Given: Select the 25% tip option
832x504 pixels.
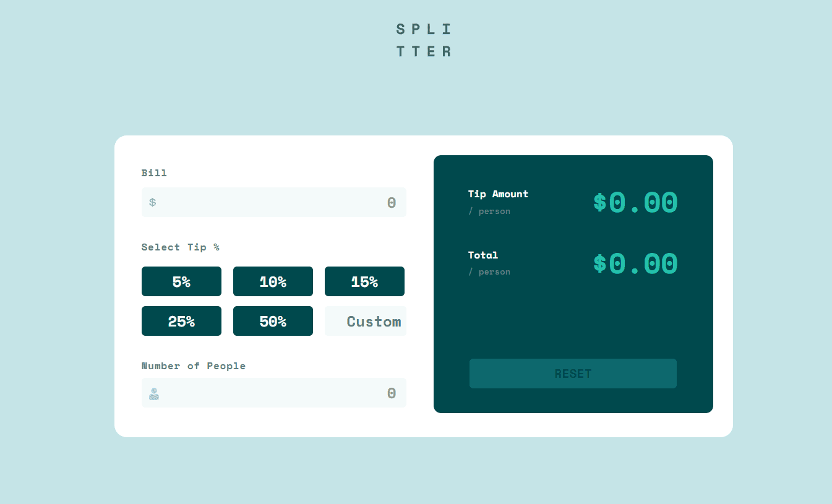Looking at the screenshot, I should (x=181, y=321).
